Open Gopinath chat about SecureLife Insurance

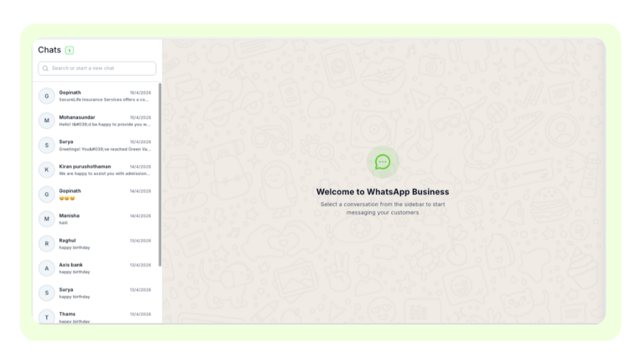pos(96,96)
